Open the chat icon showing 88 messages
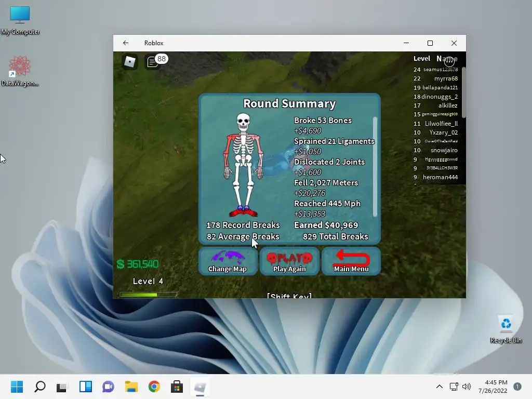 coord(156,62)
